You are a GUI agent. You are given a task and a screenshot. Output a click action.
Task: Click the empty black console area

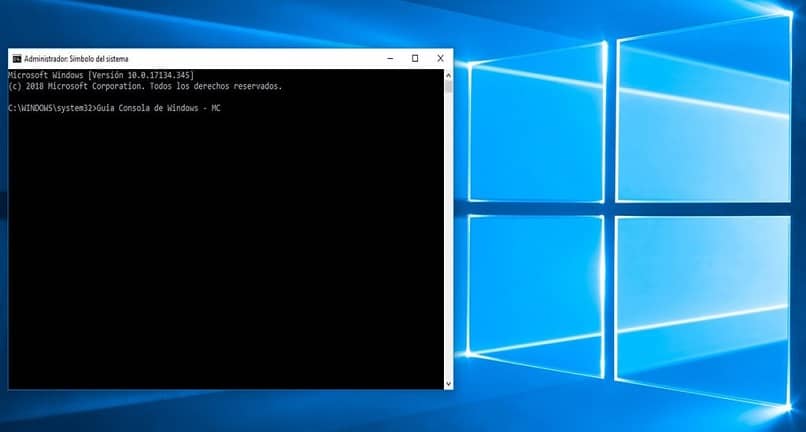220,250
